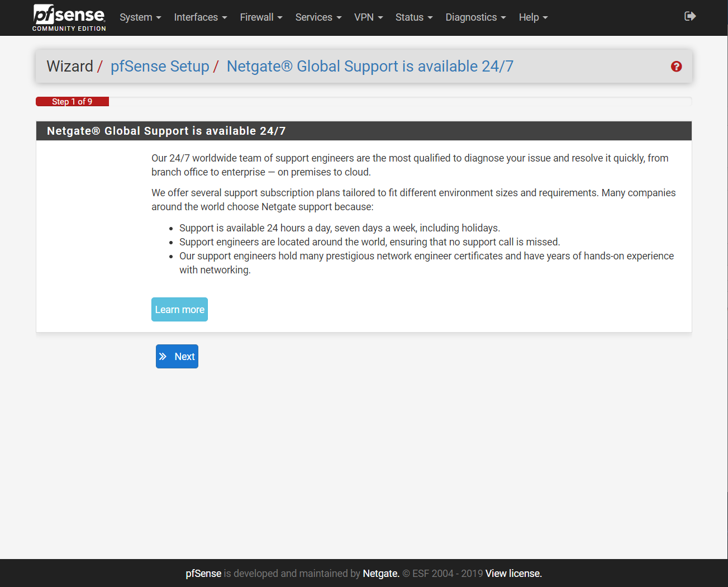Click the Next button
This screenshot has height=587, width=728.
(177, 357)
